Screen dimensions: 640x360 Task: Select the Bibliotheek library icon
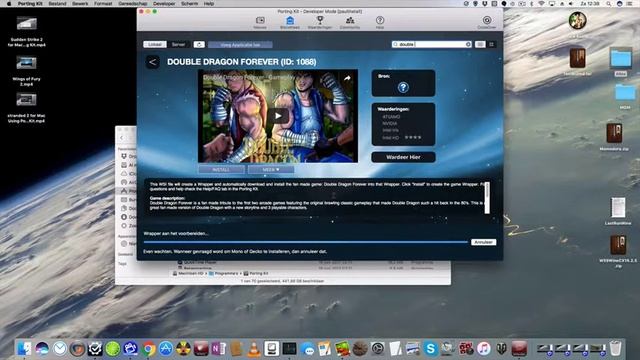290,22
